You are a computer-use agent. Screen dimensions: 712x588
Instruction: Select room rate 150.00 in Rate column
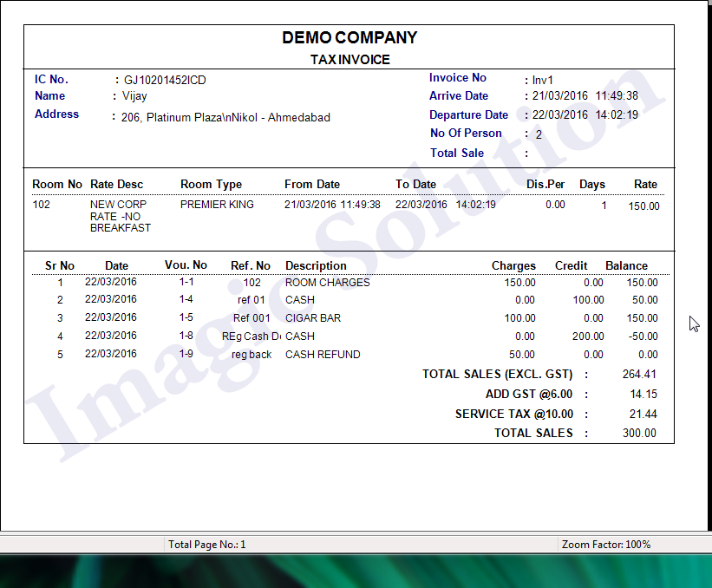pos(643,206)
